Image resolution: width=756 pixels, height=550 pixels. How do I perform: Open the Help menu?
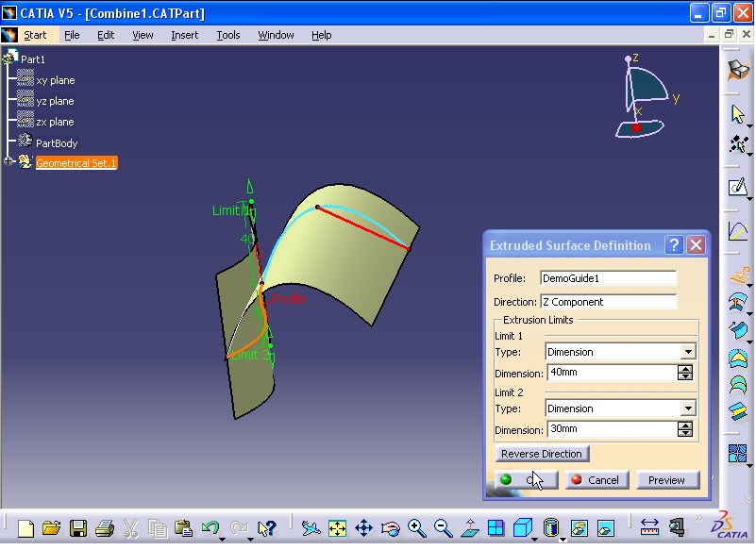tap(321, 35)
